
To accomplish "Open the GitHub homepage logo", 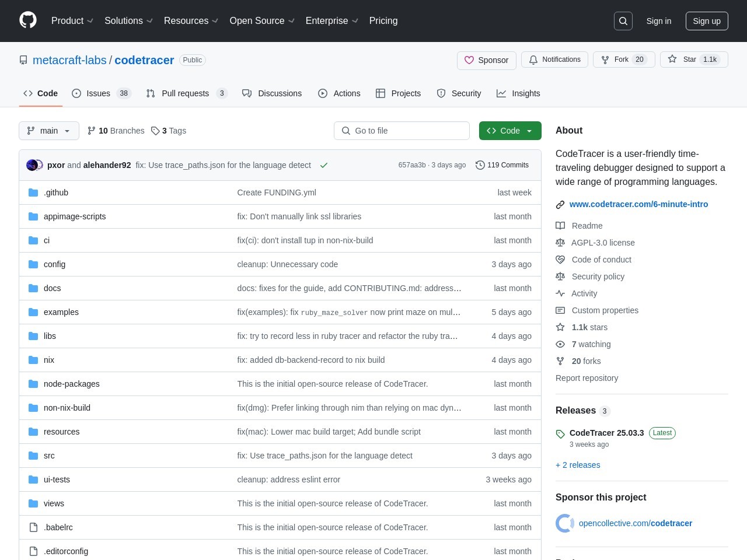I will 28,20.
